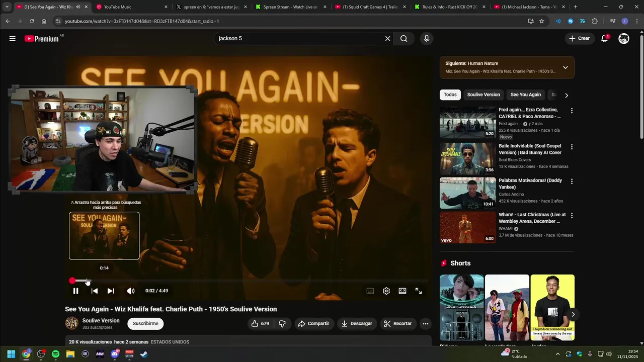
Task: Skip to the previous video
Action: click(95, 291)
